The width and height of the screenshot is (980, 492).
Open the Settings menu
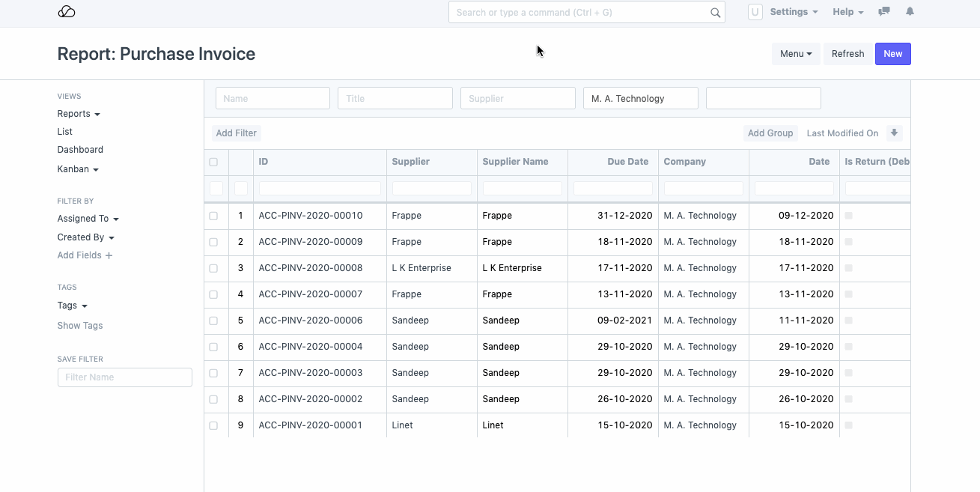point(794,12)
